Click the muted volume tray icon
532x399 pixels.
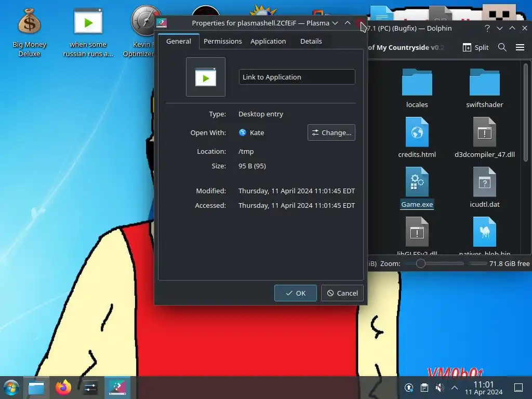(440, 388)
